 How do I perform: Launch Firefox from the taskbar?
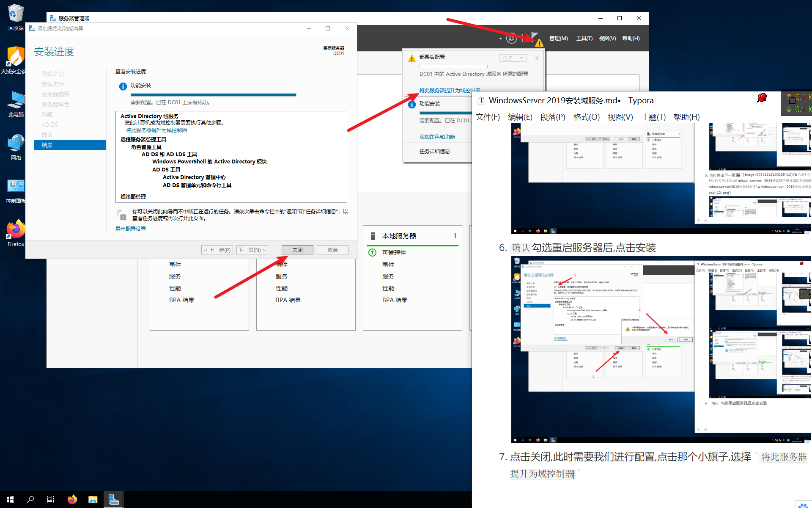[72, 500]
